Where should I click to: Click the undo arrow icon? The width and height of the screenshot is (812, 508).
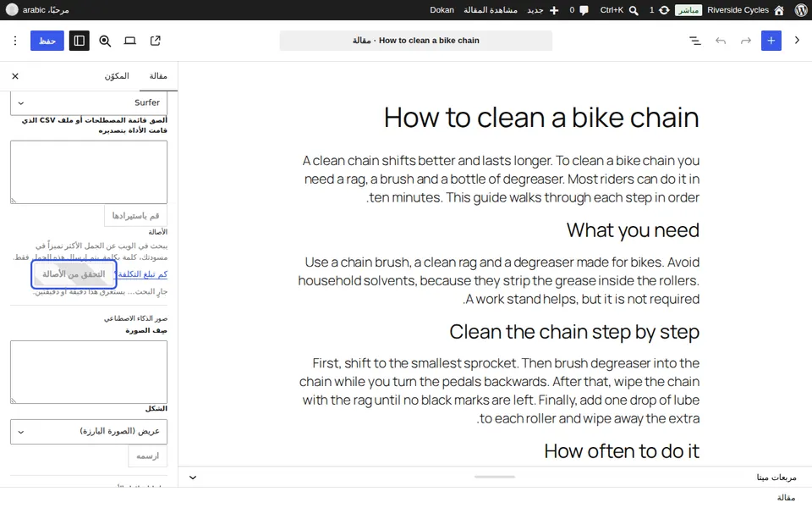(x=721, y=41)
